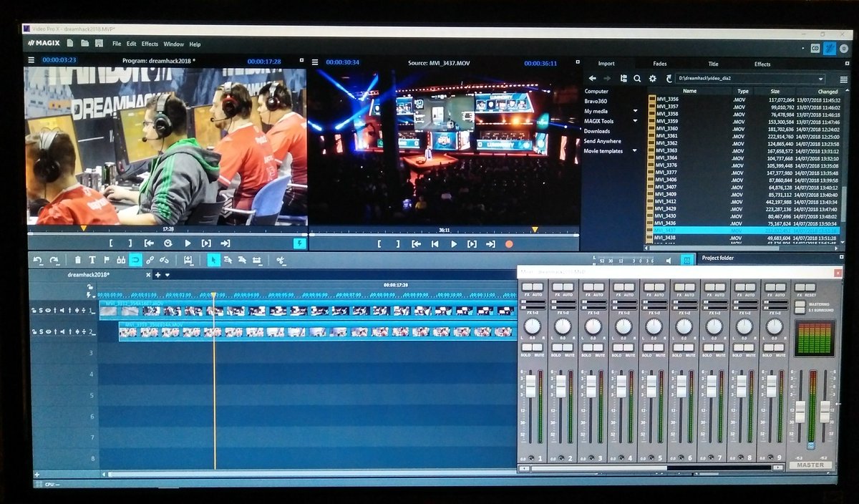Open MASTERING in mixer master section
The height and width of the screenshot is (504, 859).
(800, 304)
